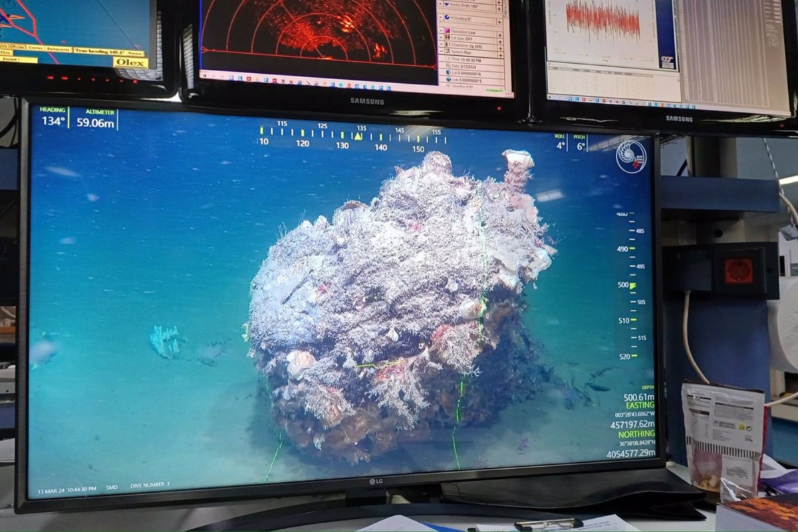Click the Sector Width 180° setting

pos(464,5)
